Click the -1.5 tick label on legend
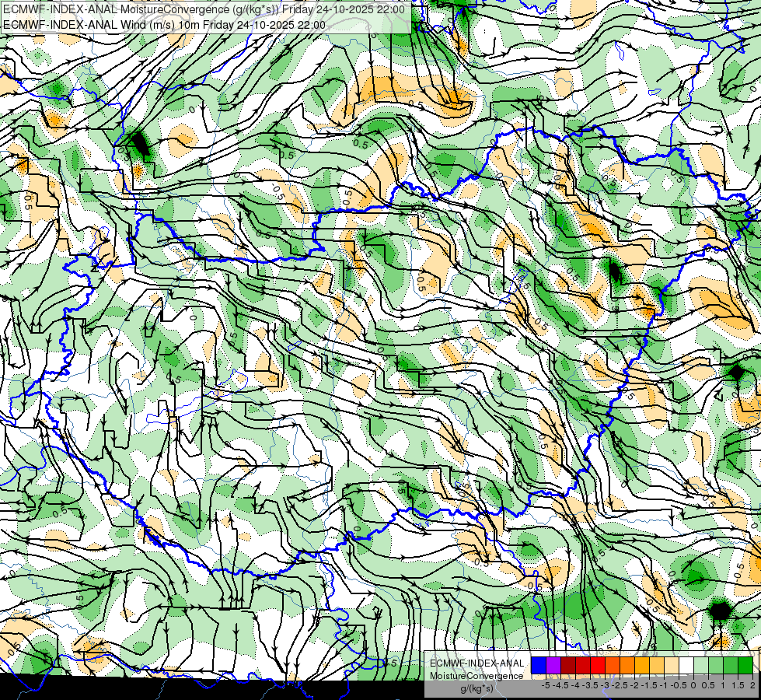Image resolution: width=761 pixels, height=700 pixels. pyautogui.click(x=649, y=685)
